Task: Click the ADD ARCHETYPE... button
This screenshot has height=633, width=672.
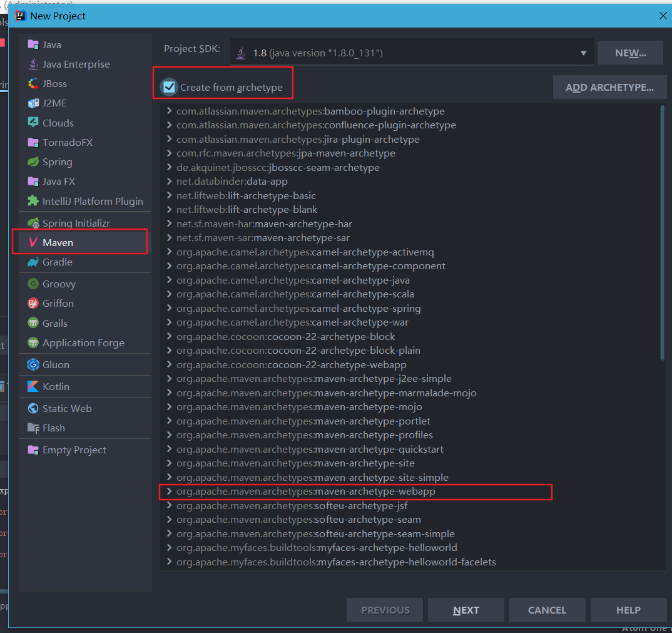Action: coord(609,87)
